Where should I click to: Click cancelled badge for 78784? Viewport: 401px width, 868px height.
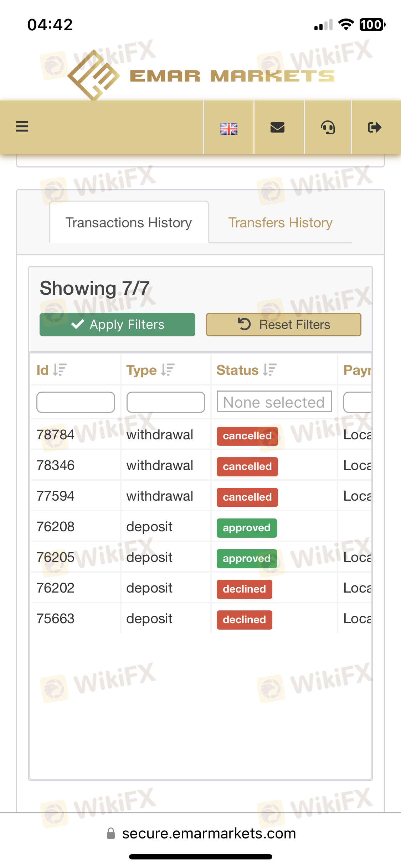coord(247,436)
